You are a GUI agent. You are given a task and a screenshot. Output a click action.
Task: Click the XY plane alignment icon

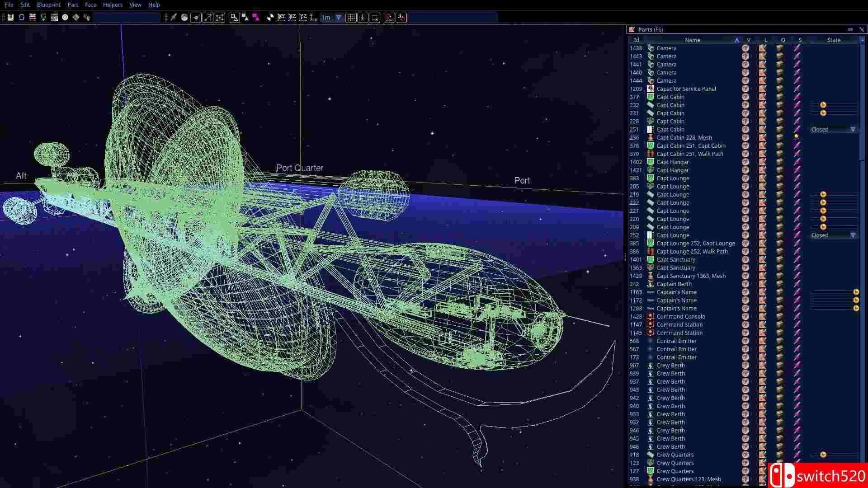coord(281,18)
